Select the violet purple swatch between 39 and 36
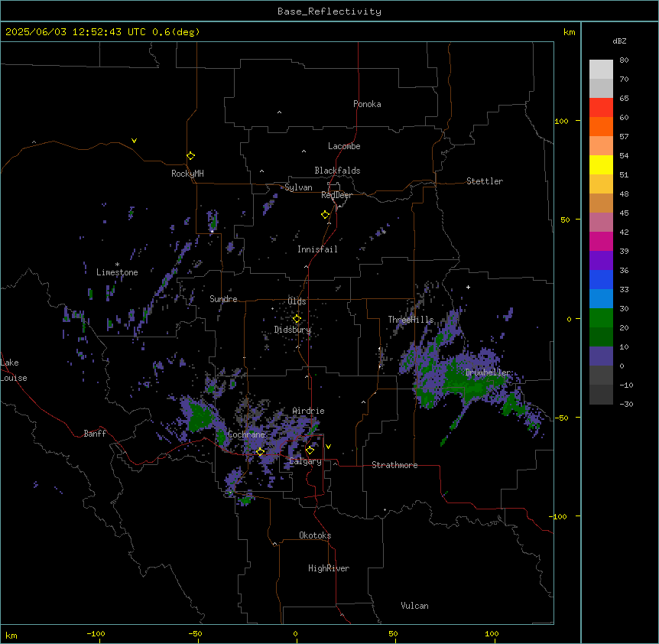 [601, 261]
